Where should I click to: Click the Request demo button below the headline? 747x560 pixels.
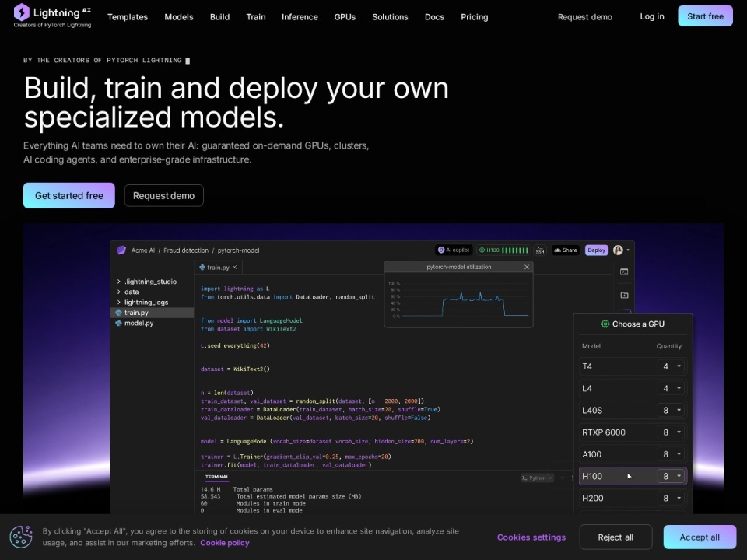(164, 195)
